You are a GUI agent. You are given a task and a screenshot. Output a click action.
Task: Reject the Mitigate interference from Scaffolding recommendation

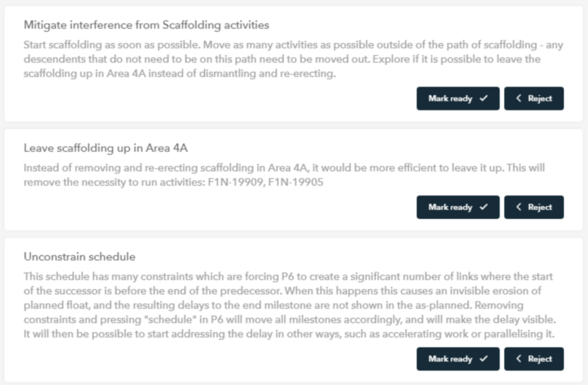click(534, 99)
